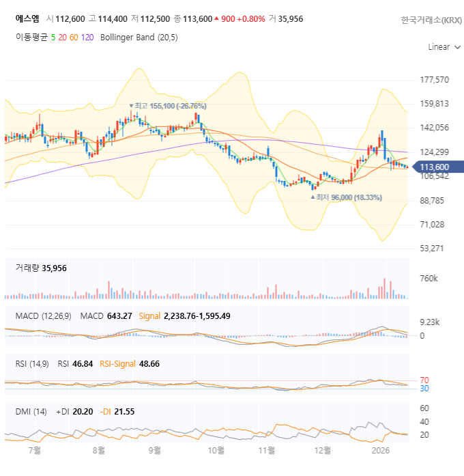Open the Linear scale dropdown
464x476 pixels.
pyautogui.click(x=444, y=47)
